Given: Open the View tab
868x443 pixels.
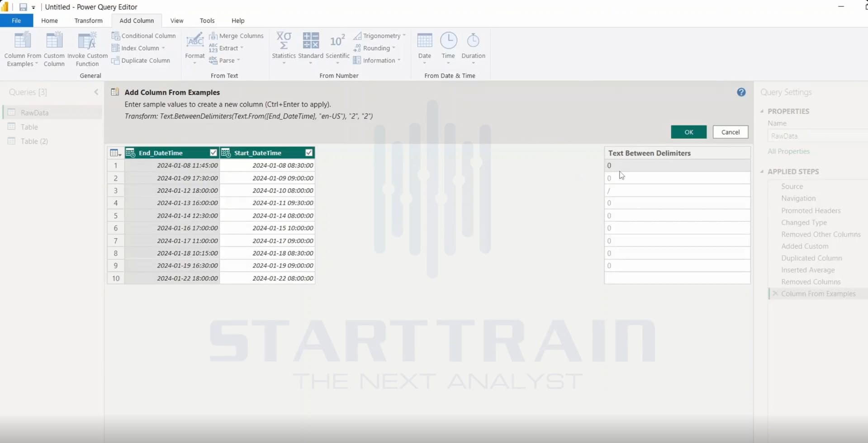Looking at the screenshot, I should click(x=177, y=21).
